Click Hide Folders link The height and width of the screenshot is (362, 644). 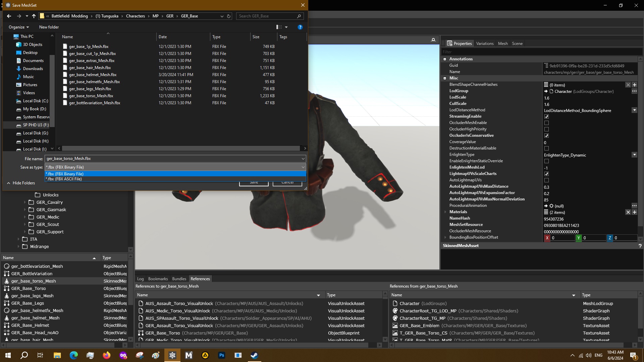(23, 183)
